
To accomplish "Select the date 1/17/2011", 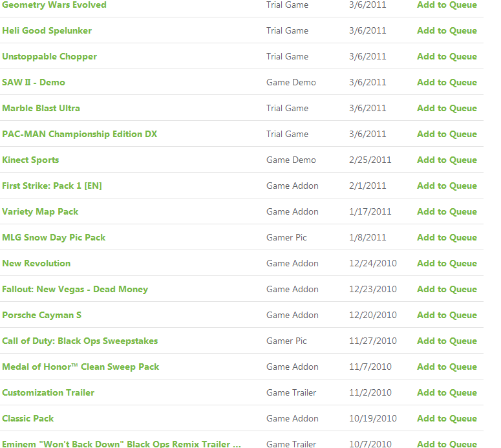I will (x=370, y=212).
